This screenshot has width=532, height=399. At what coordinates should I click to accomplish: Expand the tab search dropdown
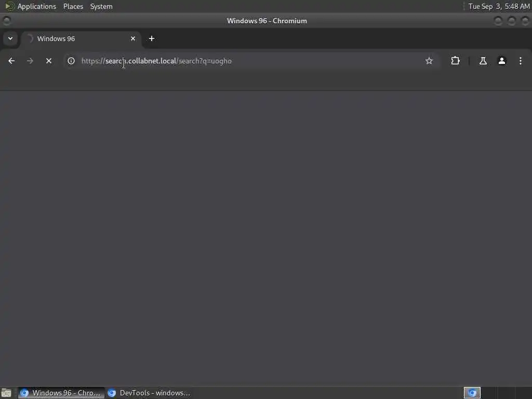click(10, 38)
